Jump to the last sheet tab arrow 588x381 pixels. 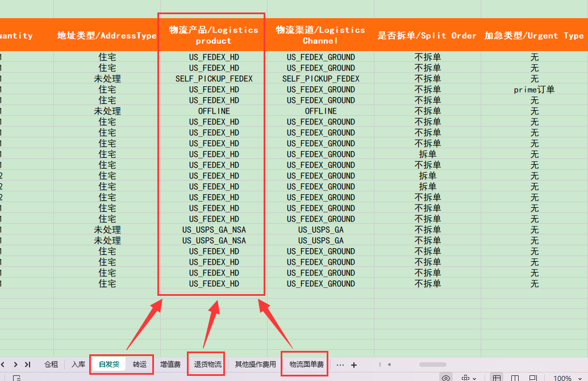[x=27, y=364]
